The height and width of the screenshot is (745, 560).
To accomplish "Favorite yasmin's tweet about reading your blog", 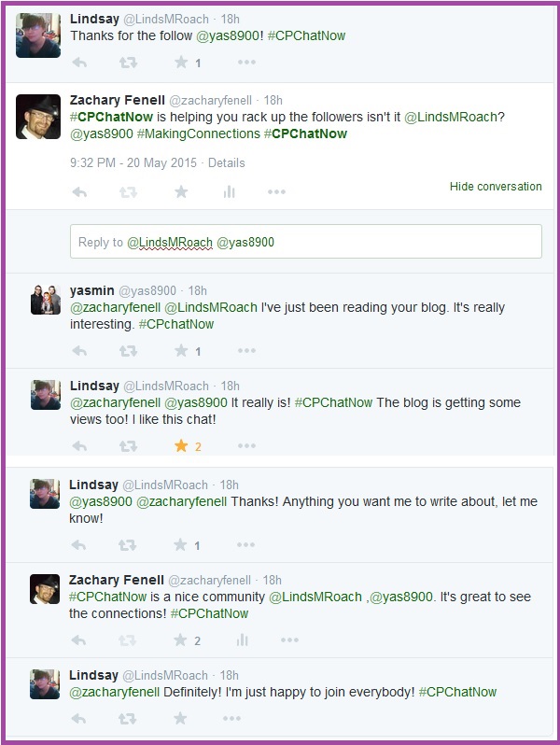I will [x=181, y=351].
